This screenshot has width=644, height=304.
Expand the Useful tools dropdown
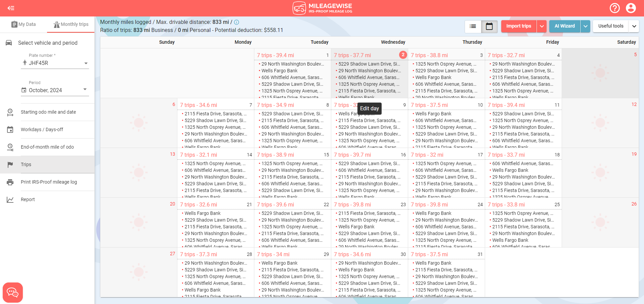tap(634, 26)
